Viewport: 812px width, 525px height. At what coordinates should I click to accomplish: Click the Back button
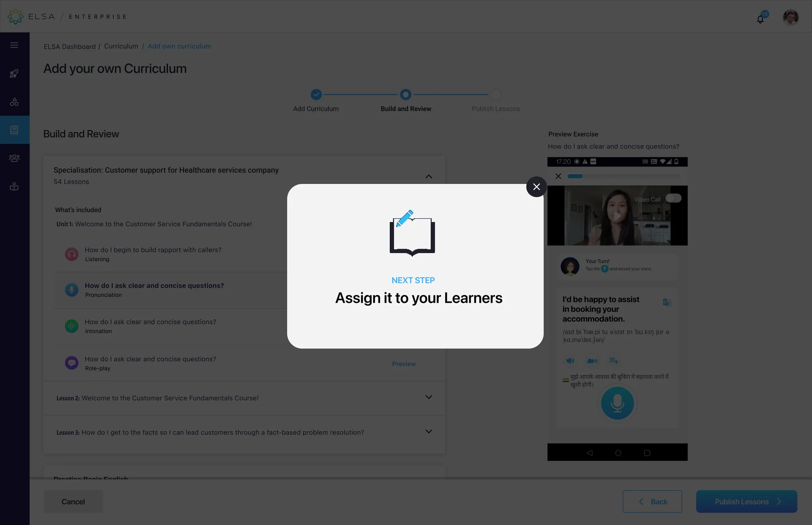(x=652, y=501)
